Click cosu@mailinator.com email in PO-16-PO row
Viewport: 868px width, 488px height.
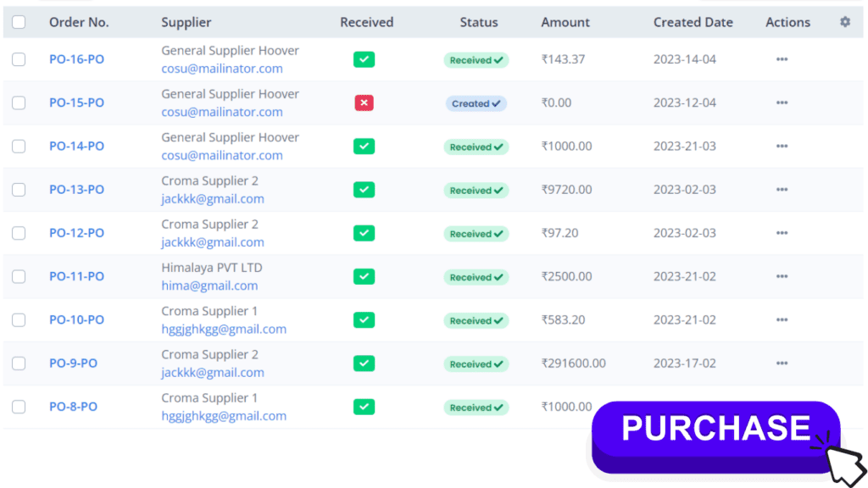(x=222, y=69)
